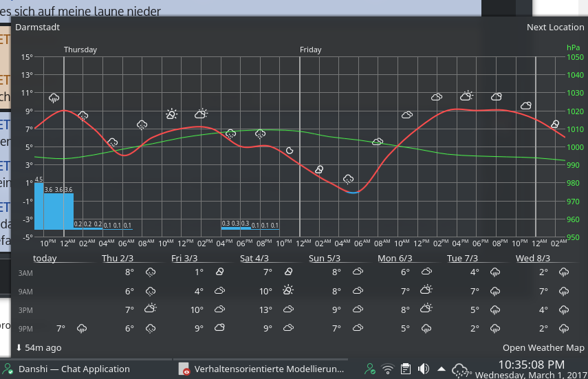Click Fri 3/3 3AM night cloud icon
The height and width of the screenshot is (379, 588).
pyautogui.click(x=220, y=272)
